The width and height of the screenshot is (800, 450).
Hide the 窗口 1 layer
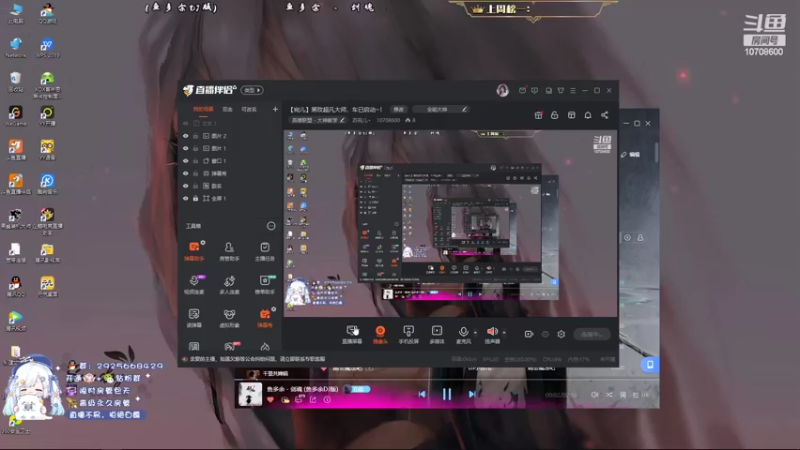point(186,161)
